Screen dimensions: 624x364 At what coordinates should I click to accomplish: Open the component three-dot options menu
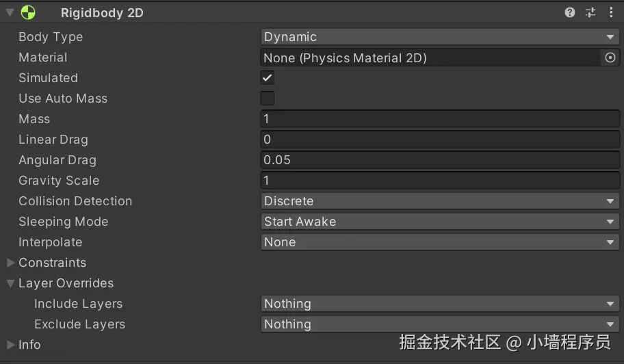click(611, 12)
